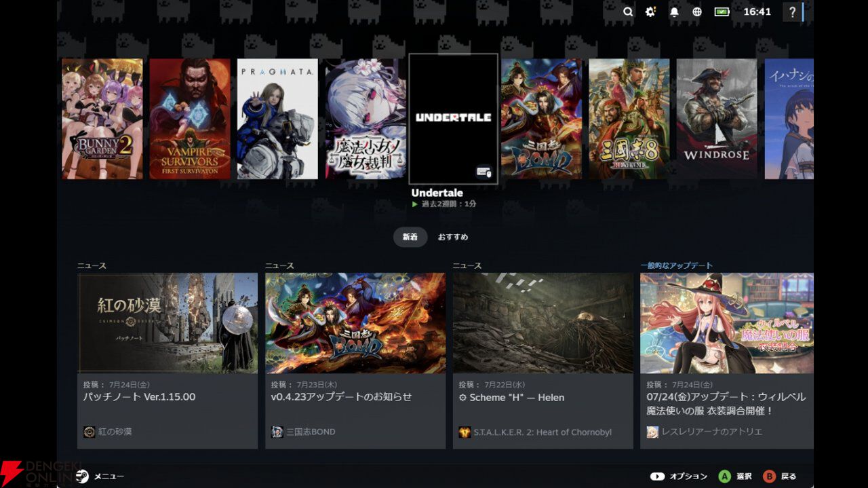The height and width of the screenshot is (488, 868).
Task: Click the green play arrow under Undertale
Action: 415,204
